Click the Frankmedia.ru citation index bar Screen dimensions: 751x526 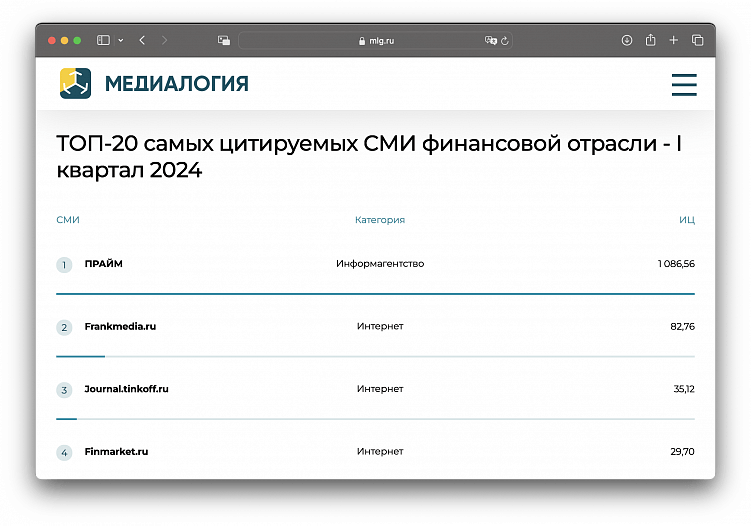click(x=376, y=356)
